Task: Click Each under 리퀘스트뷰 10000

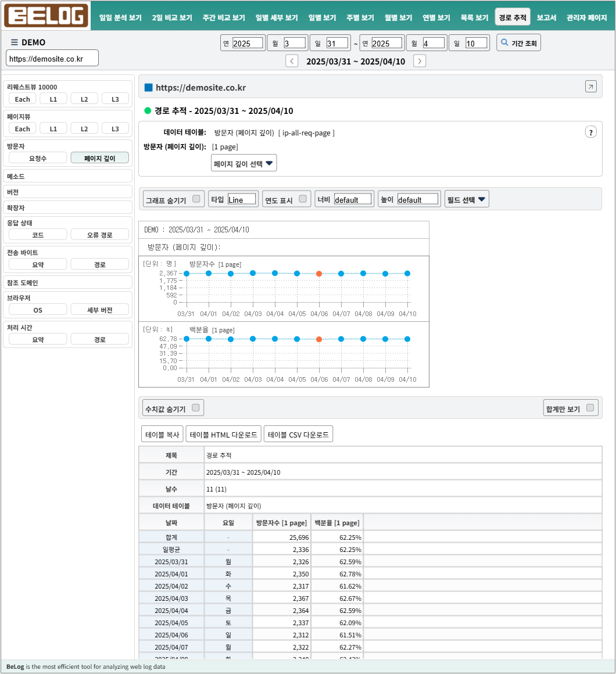Action: pyautogui.click(x=22, y=99)
